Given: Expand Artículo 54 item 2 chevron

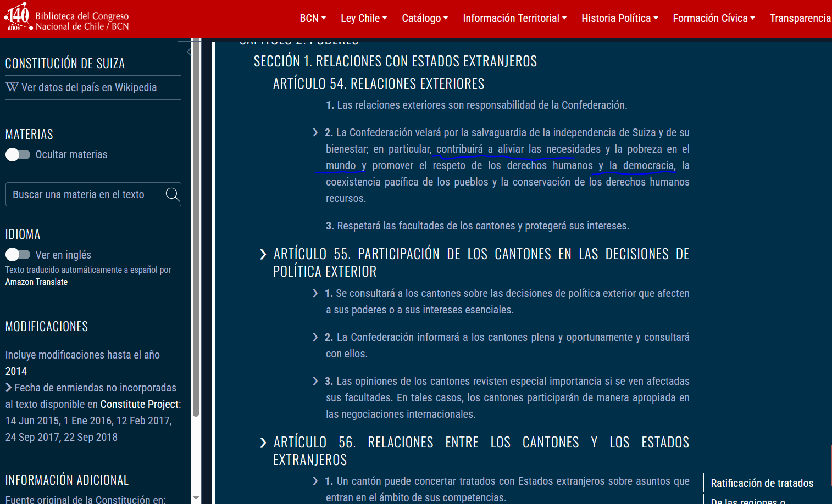Looking at the screenshot, I should click(x=315, y=132).
